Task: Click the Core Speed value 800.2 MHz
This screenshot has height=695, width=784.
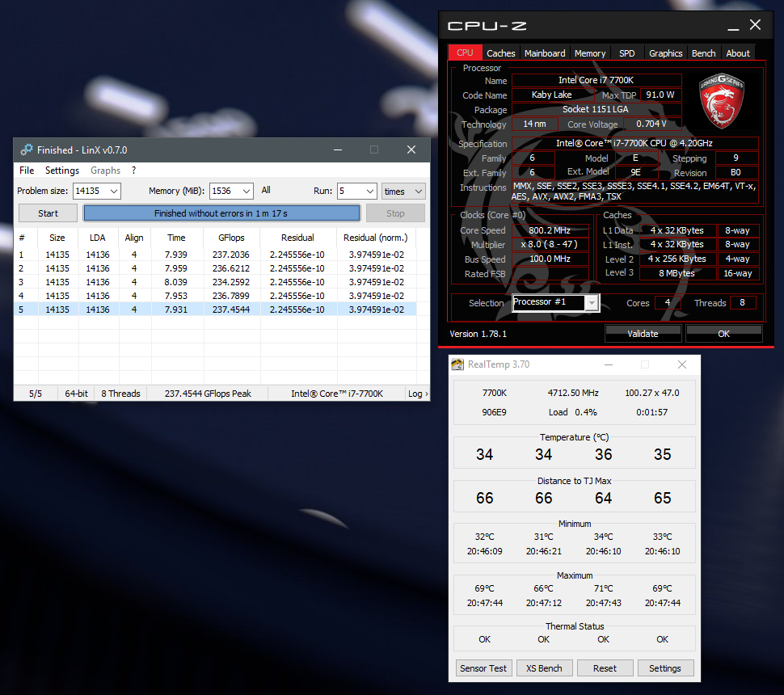Action: [550, 230]
